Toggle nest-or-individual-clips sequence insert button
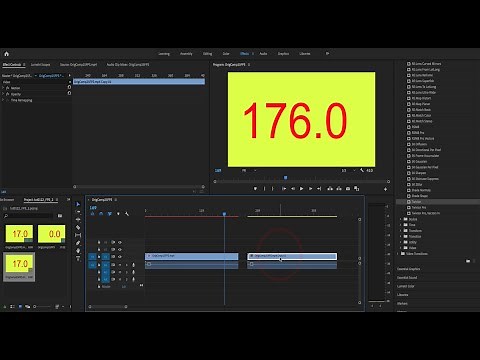This screenshot has width=480, height=360. (92, 214)
